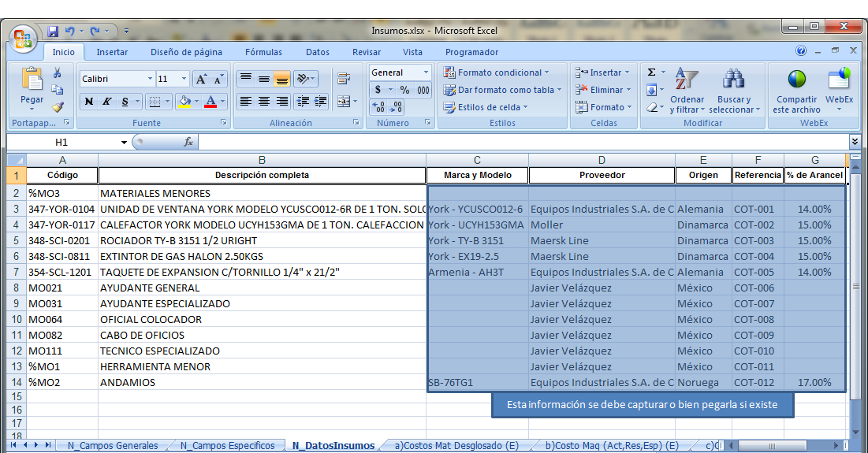
Task: Expand Dar formato como tabla menu
Action: [502, 90]
